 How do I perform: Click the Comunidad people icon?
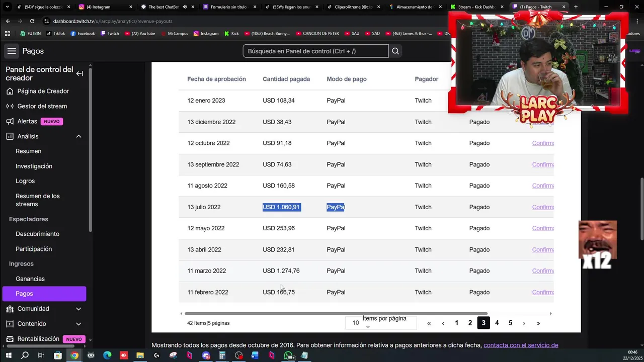(x=10, y=309)
